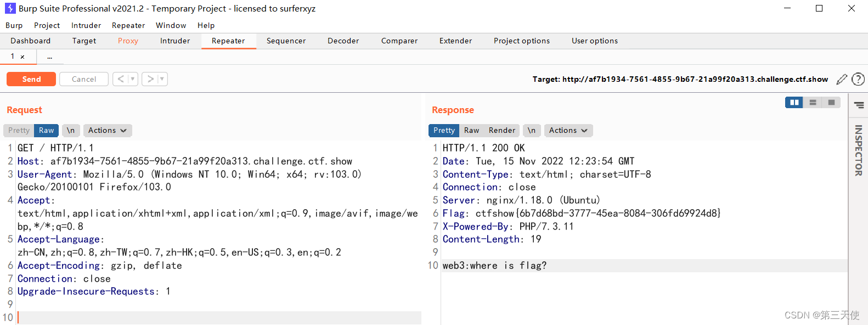Close Repeater tab 1

coord(22,57)
